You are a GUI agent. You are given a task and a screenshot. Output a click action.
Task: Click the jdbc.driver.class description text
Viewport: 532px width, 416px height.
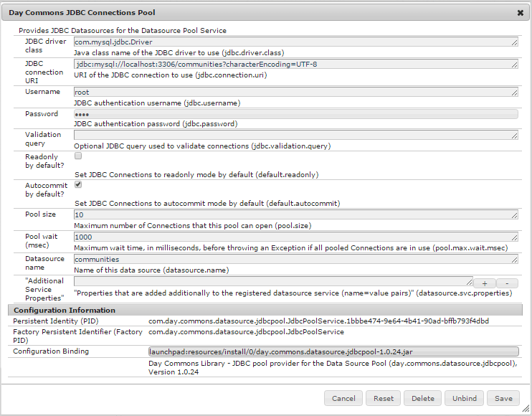point(179,53)
